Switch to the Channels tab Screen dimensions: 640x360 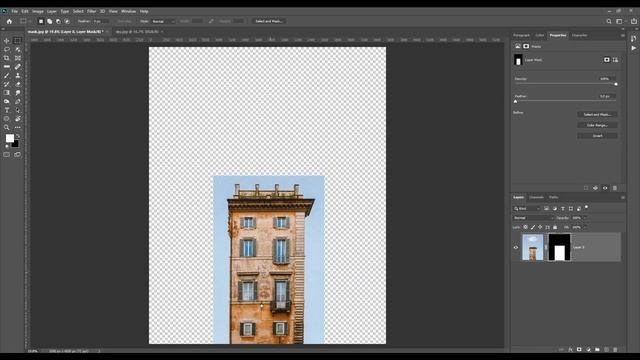coord(536,198)
